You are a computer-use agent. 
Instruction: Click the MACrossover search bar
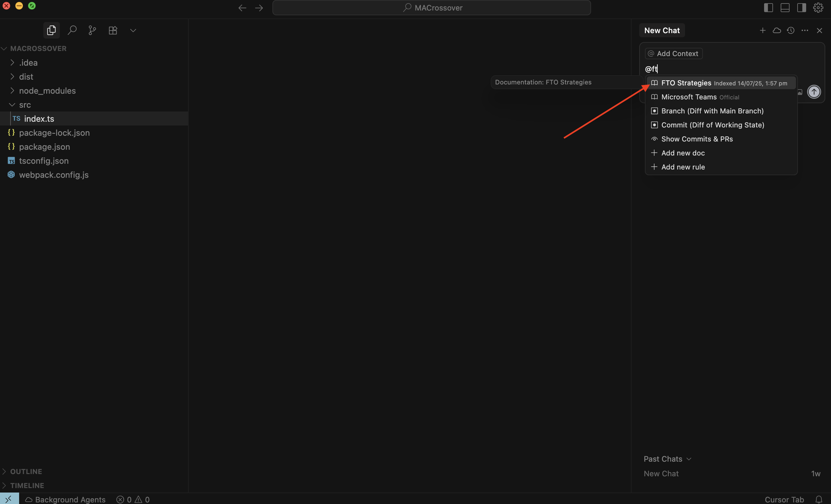click(431, 8)
